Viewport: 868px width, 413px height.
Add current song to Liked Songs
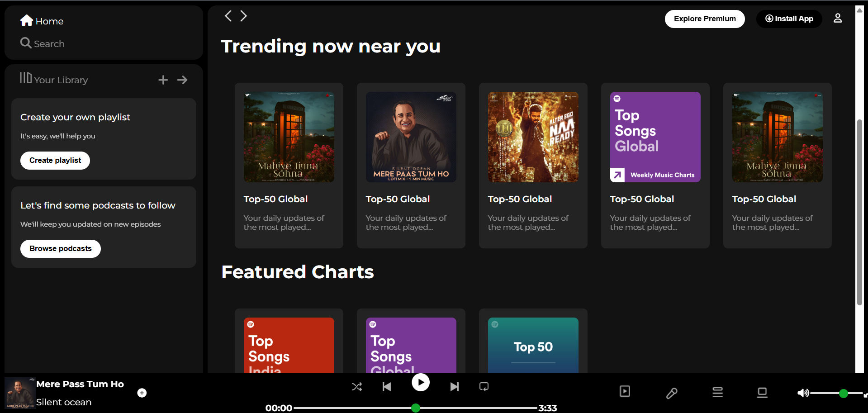[x=142, y=393]
